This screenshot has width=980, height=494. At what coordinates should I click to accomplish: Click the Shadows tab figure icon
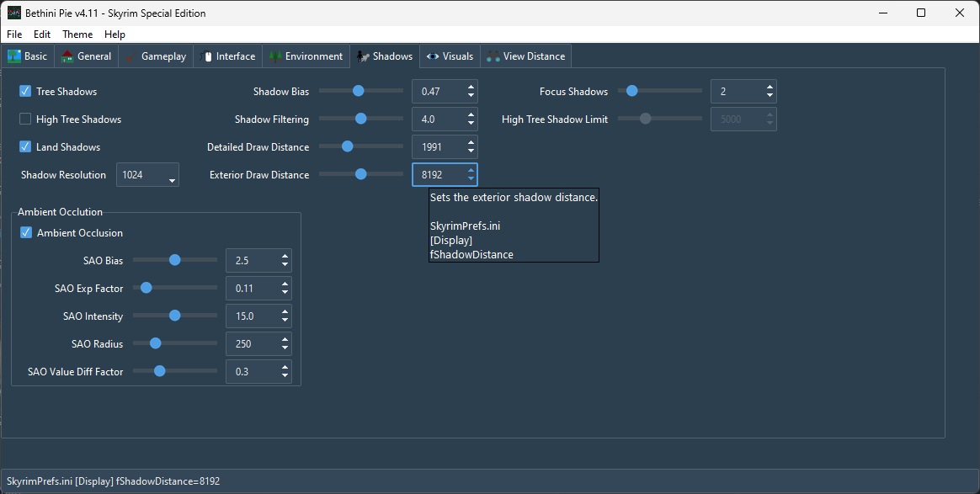pyautogui.click(x=363, y=56)
